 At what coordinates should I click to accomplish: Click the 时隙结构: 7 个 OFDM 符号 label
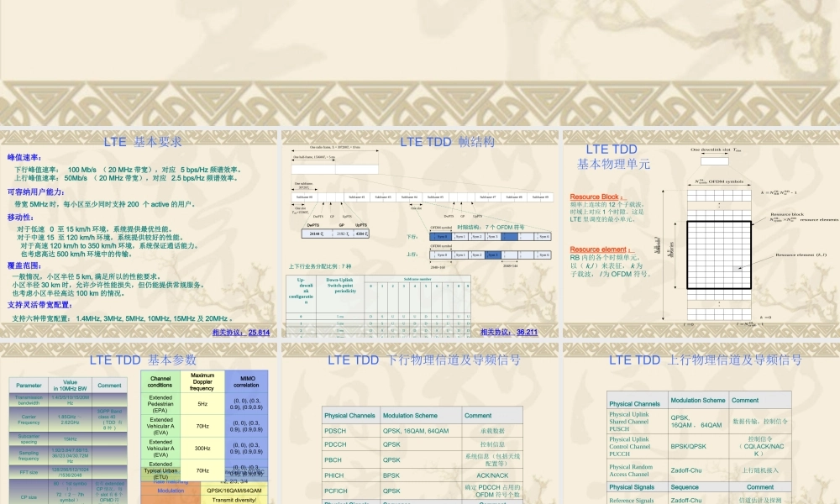point(491,228)
